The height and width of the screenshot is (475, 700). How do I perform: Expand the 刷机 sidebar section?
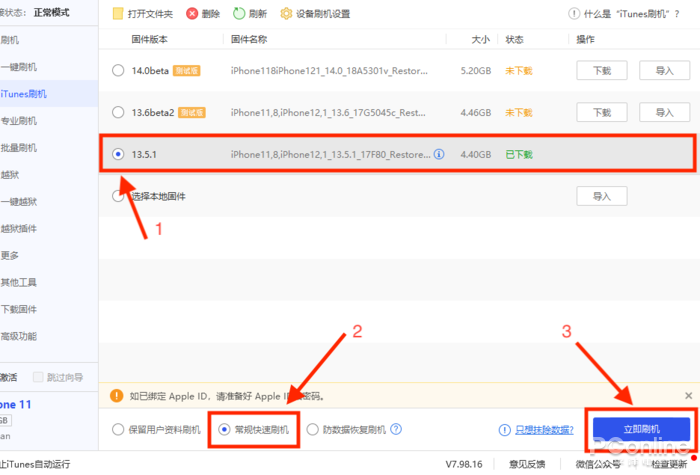pos(10,40)
